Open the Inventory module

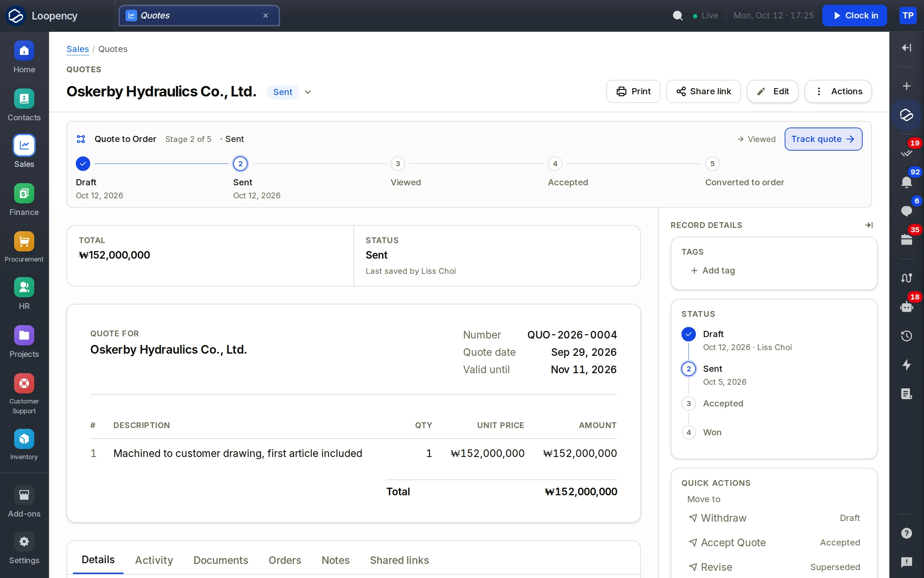(x=24, y=445)
